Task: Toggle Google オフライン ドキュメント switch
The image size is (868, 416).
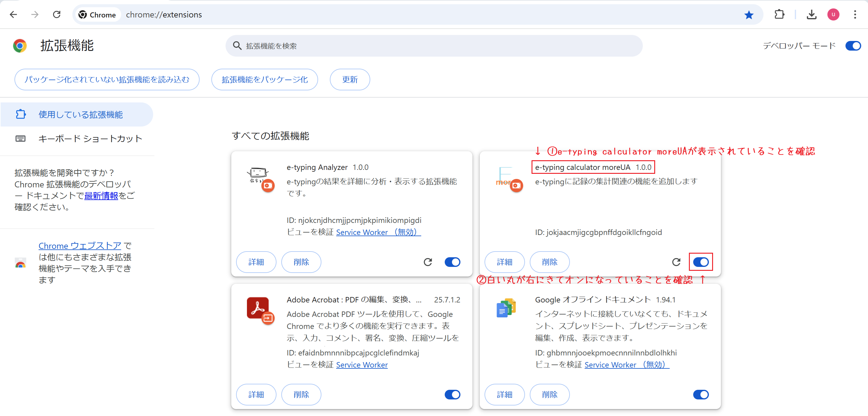Action: tap(701, 394)
